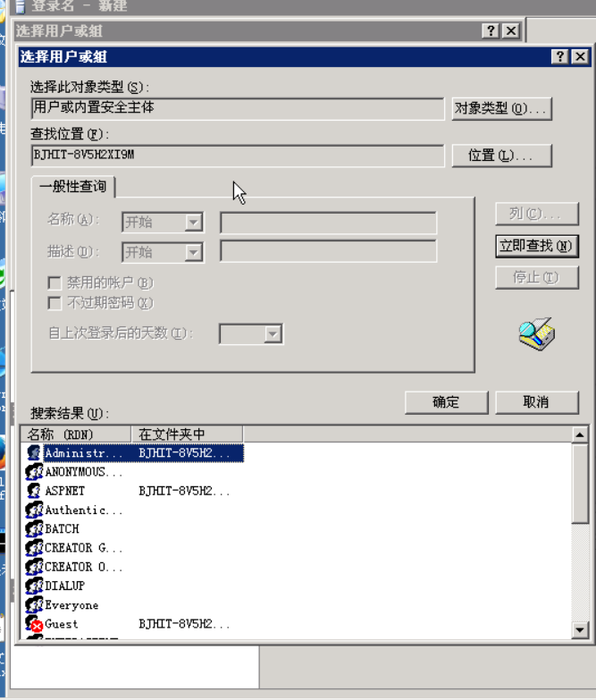Select the ANONYMOUS entry icon
596x700 pixels.
tap(34, 472)
